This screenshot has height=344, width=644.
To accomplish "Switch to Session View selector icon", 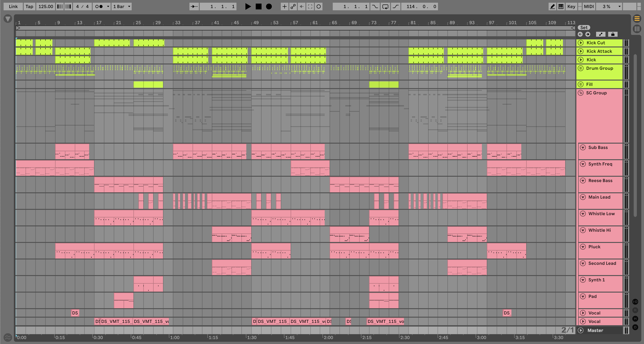I will [637, 29].
